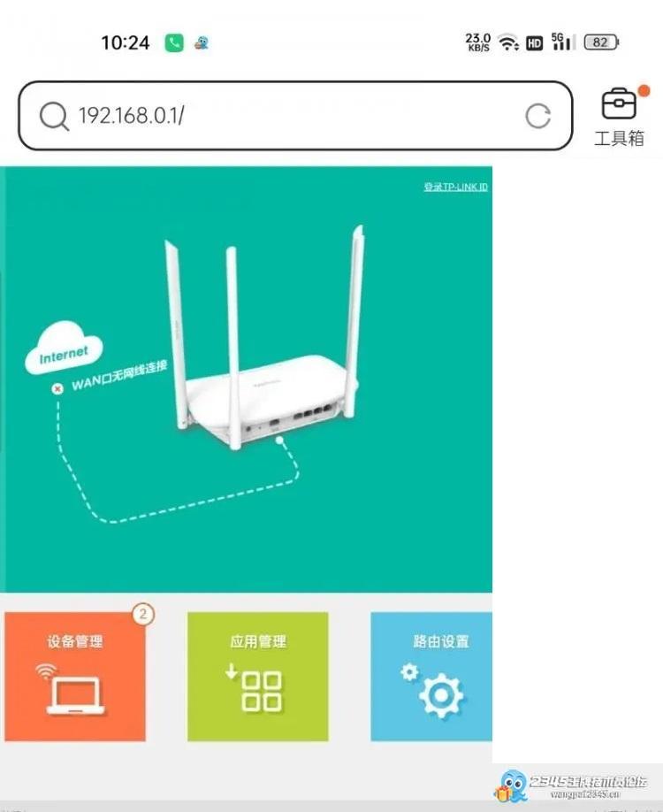Open the 设备管理 tile

pyautogui.click(x=75, y=677)
